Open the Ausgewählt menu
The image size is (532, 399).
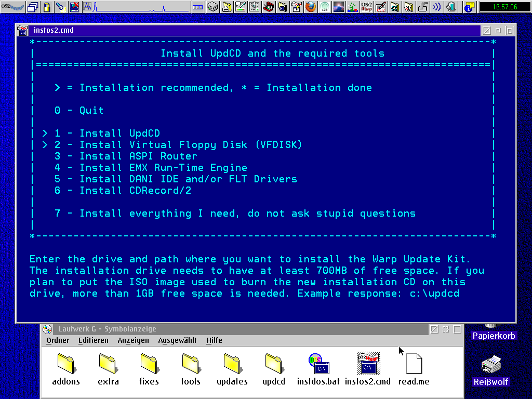pos(178,340)
